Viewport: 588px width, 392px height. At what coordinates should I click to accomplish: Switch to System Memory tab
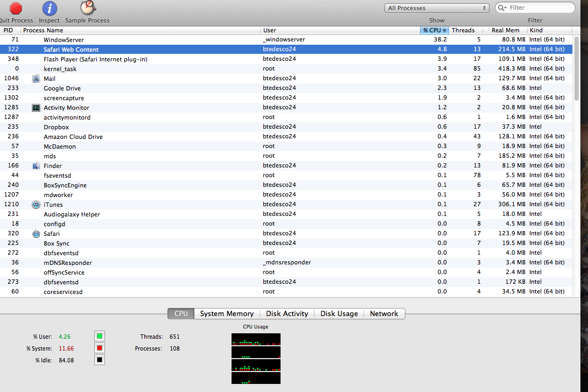pos(227,313)
